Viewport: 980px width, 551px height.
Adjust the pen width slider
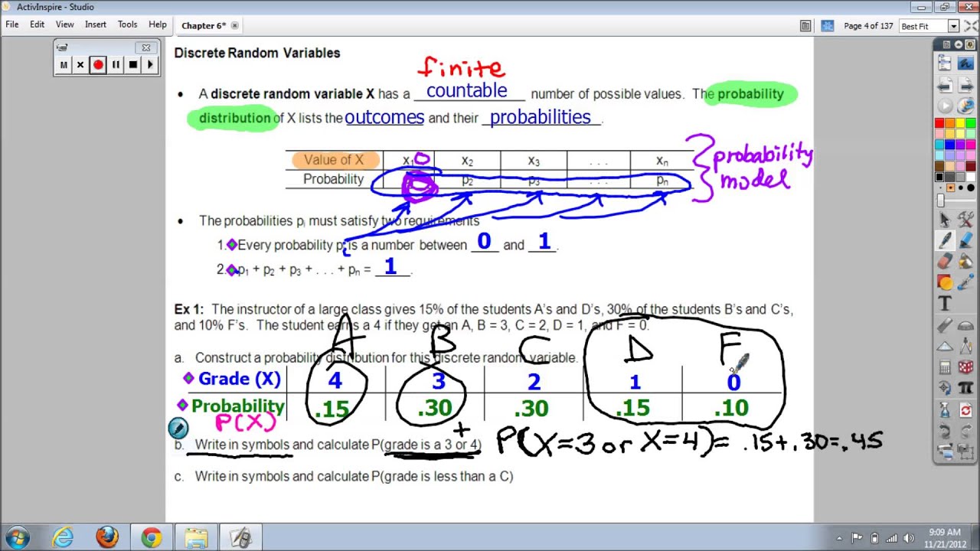pyautogui.click(x=940, y=200)
